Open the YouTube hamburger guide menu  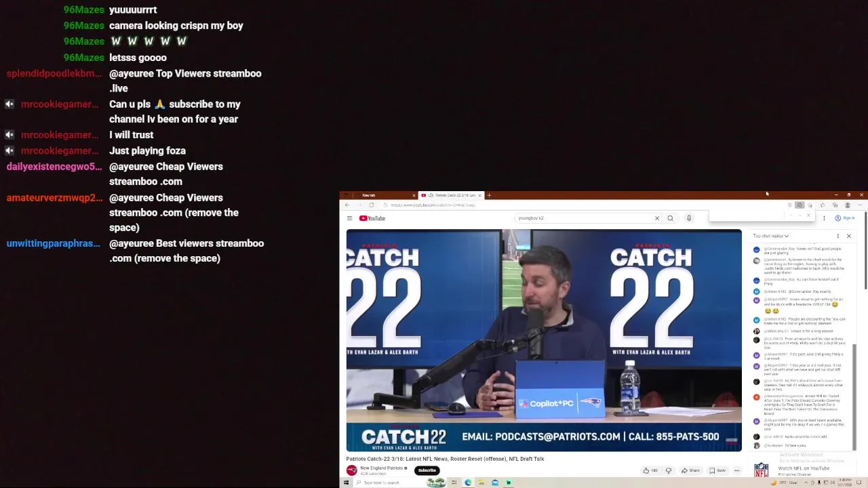point(349,218)
